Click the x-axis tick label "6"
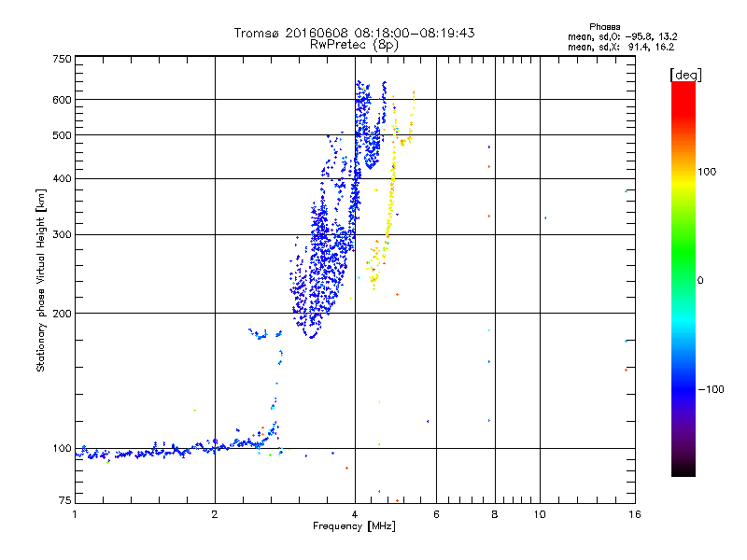 coord(436,514)
